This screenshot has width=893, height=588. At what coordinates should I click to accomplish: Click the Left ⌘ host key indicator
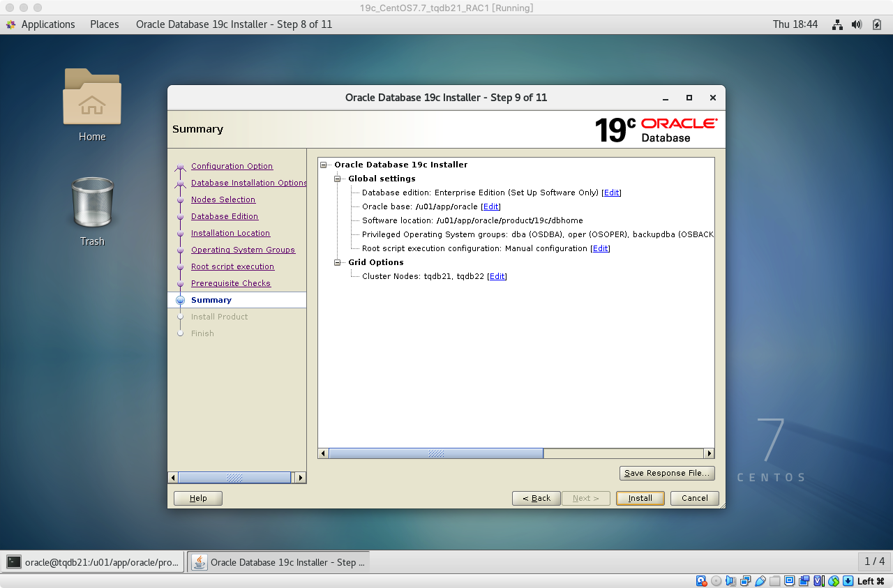[871, 581]
